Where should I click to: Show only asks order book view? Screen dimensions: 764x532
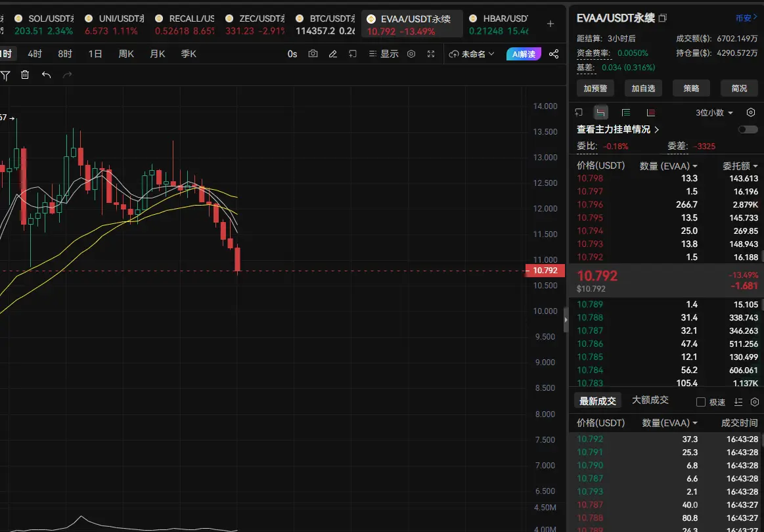click(x=650, y=112)
